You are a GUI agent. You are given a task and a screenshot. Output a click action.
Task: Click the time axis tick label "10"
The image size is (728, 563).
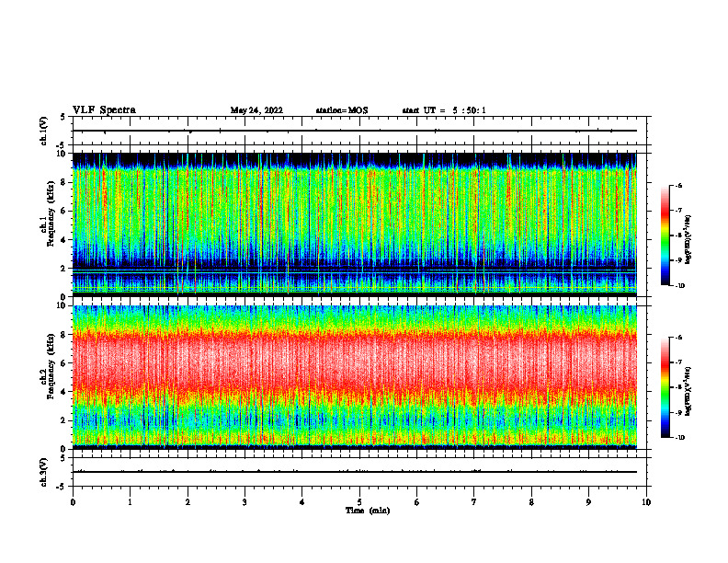point(646,502)
